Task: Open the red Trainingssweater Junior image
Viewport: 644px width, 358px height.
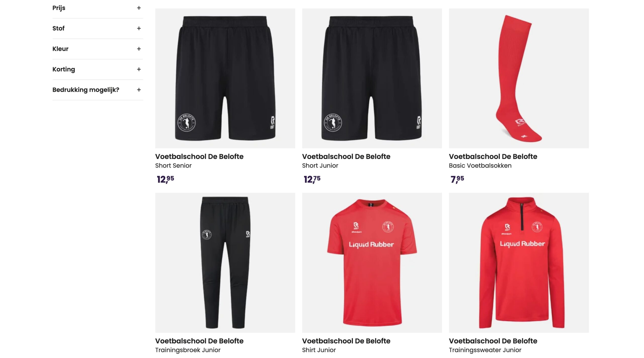Action: 519,263
